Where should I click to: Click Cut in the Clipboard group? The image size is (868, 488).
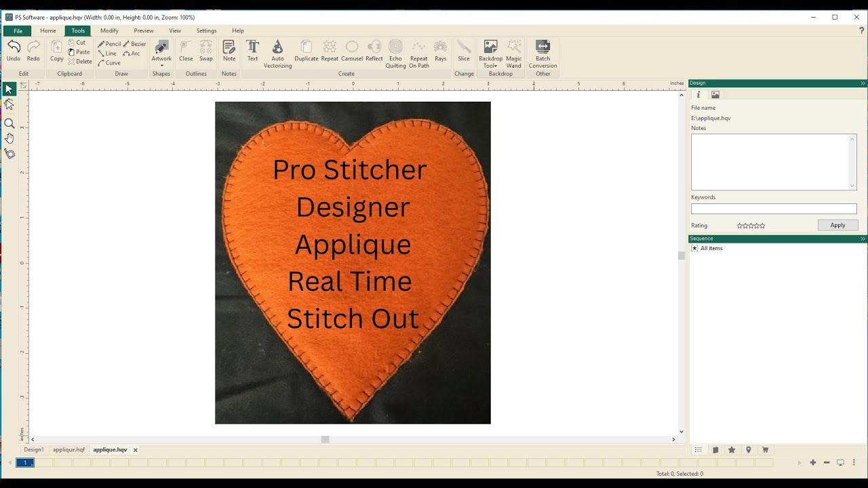[77, 43]
